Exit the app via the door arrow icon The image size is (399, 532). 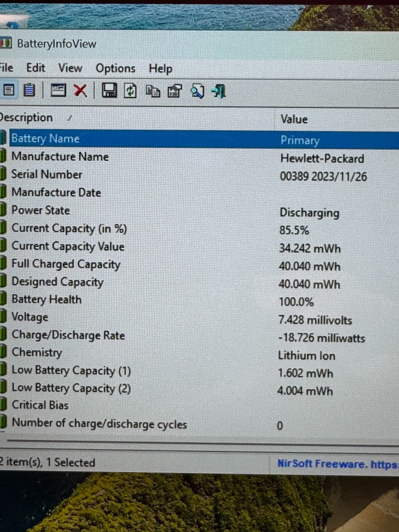pyautogui.click(x=219, y=91)
